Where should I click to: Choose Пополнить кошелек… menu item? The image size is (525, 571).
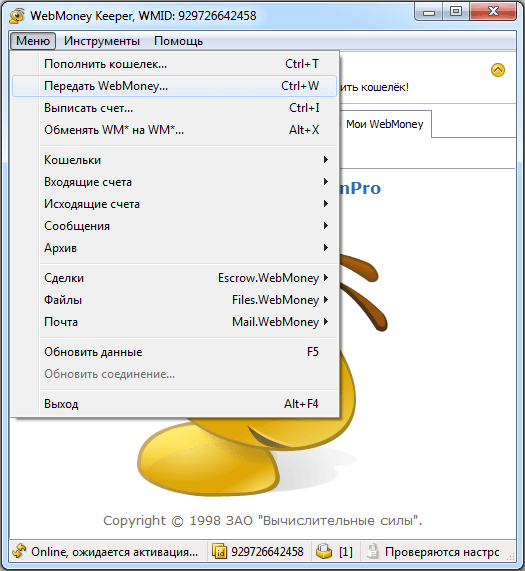click(174, 64)
